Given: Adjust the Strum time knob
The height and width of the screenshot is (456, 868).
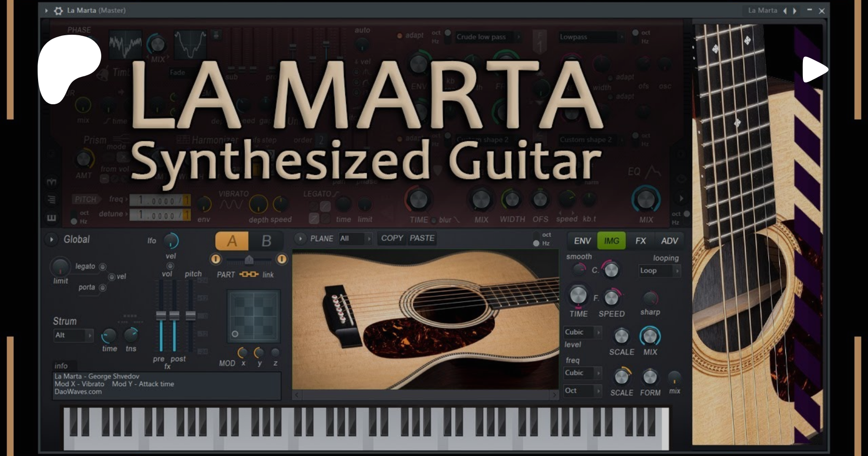Looking at the screenshot, I should (109, 335).
